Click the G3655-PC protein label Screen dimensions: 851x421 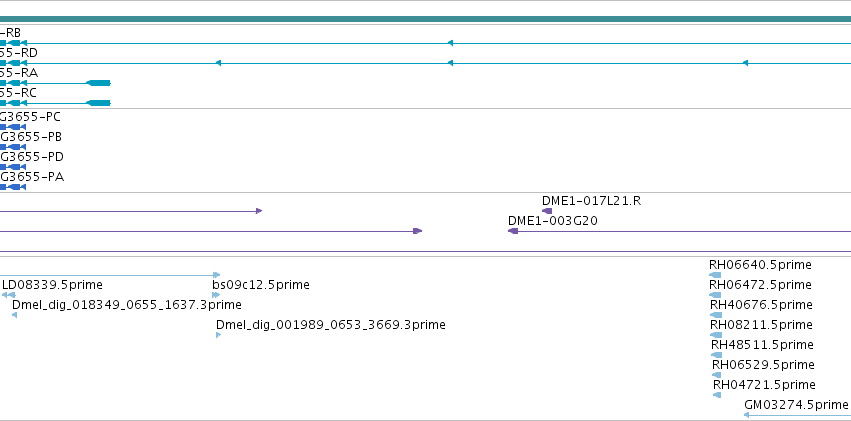point(30,117)
